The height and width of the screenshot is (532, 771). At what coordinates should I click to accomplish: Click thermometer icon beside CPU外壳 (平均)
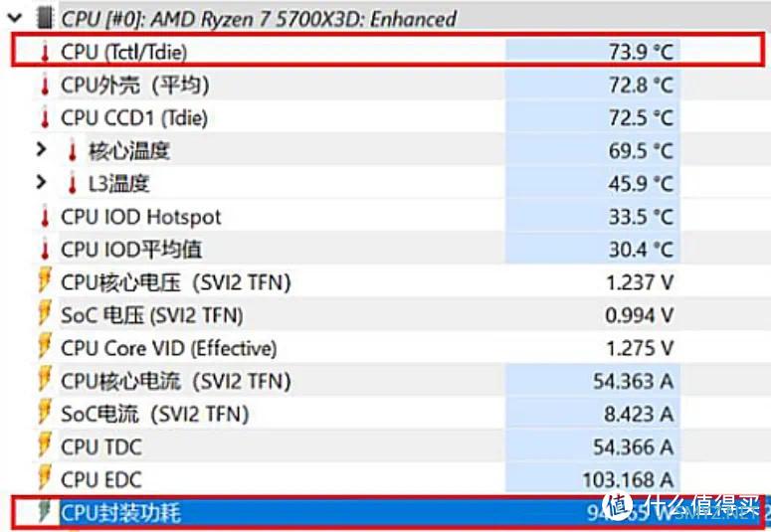[45, 86]
